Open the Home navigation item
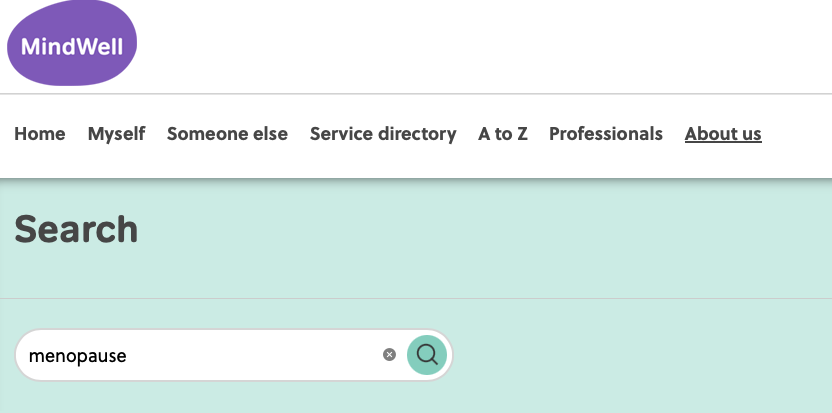This screenshot has height=413, width=832. coord(40,134)
